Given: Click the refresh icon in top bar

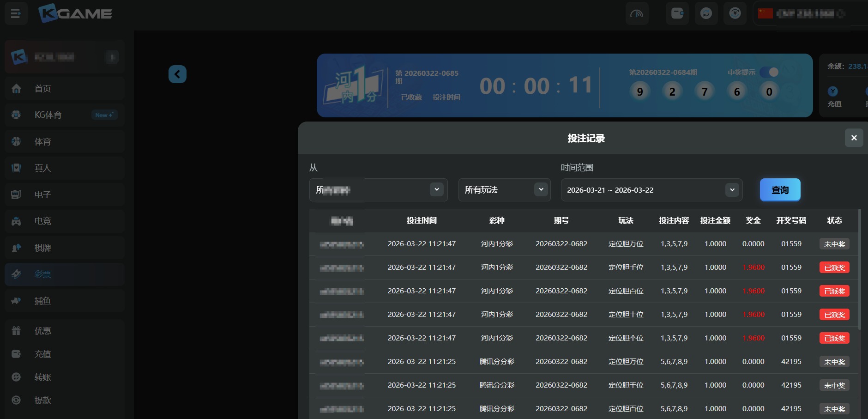Looking at the screenshot, I should click(x=706, y=13).
